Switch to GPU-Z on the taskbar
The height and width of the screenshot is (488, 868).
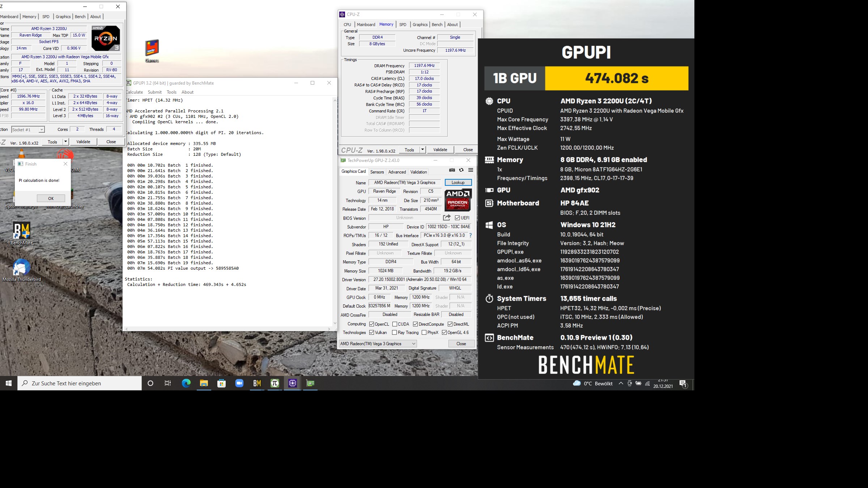310,383
